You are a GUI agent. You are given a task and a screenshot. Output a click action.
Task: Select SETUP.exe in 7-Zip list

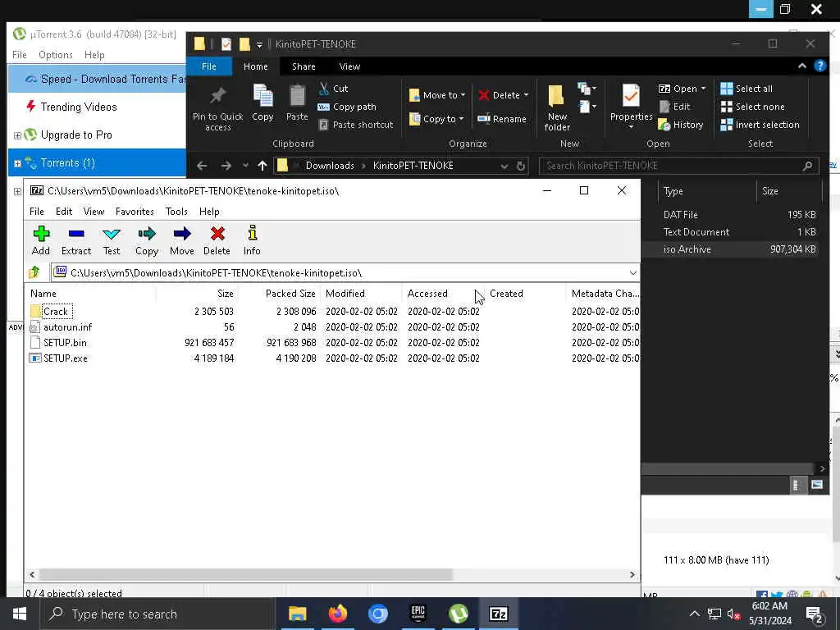[65, 358]
